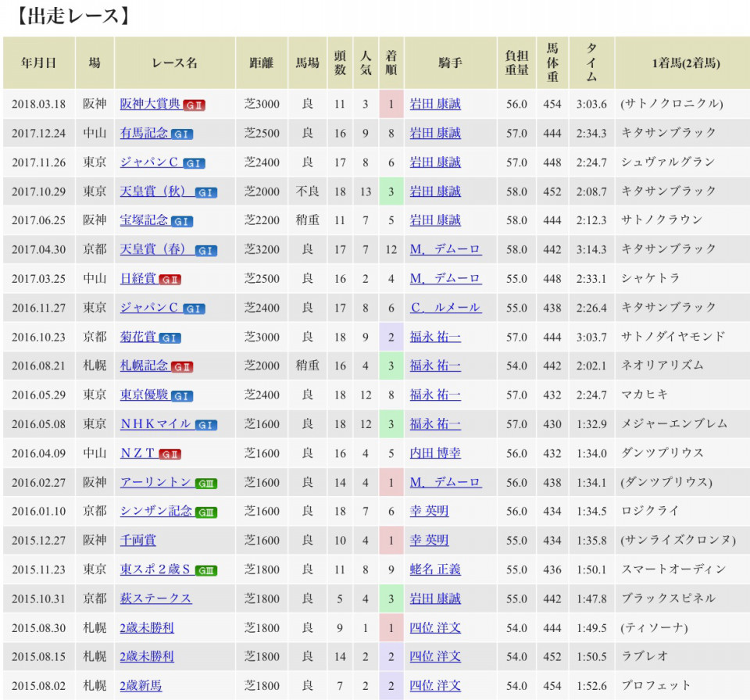The height and width of the screenshot is (700, 750).
Task: Select the レース名 column header
Action: (174, 62)
